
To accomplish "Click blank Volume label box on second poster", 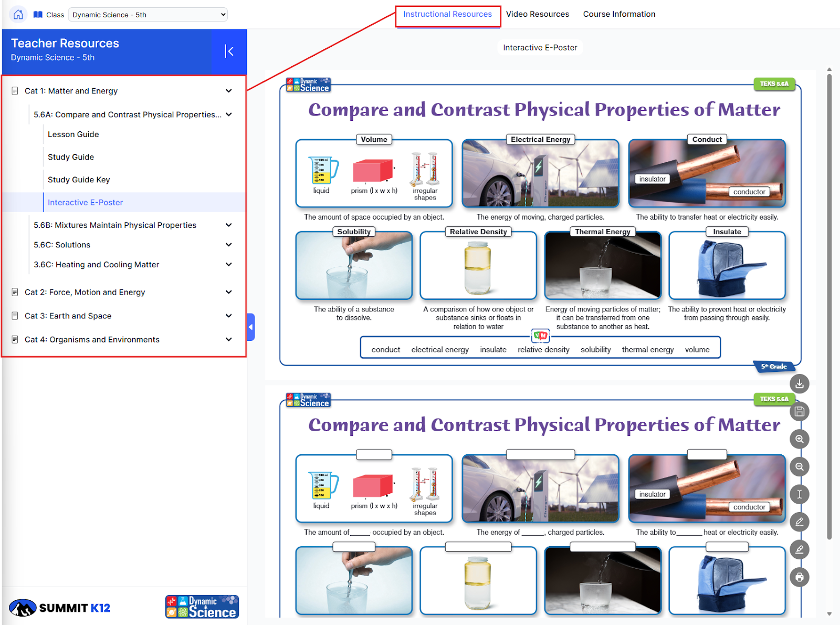I will click(374, 454).
